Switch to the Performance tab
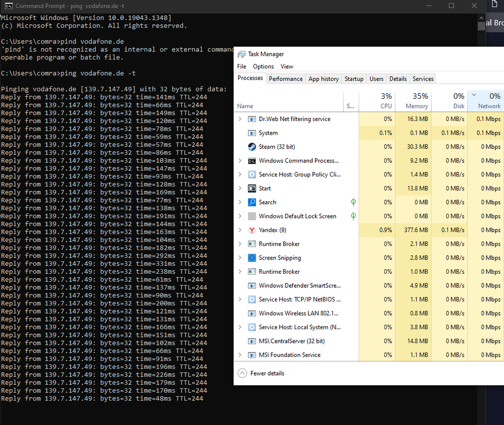The image size is (504, 425). tap(286, 79)
